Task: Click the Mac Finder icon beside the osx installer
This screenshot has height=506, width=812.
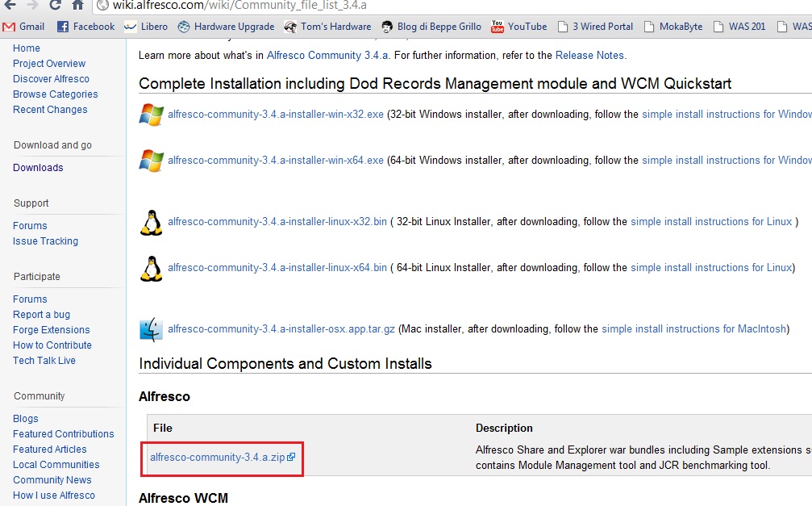Action: click(152, 330)
